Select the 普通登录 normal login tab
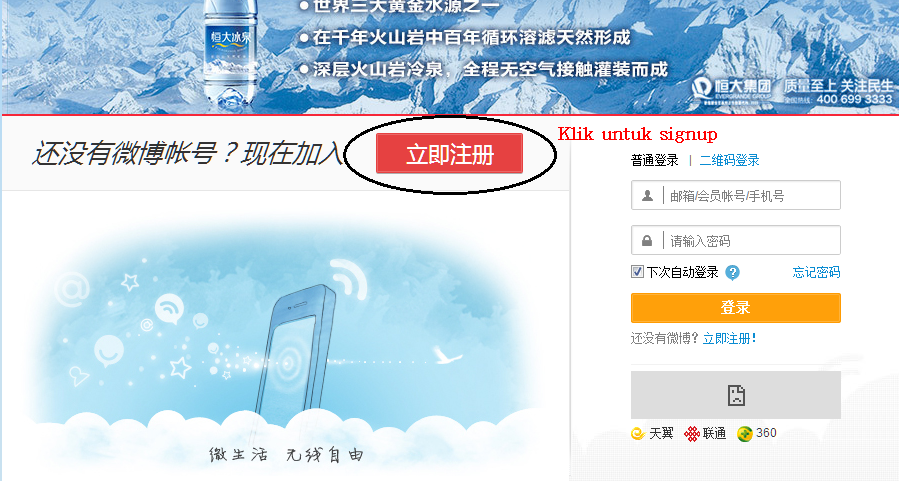The width and height of the screenshot is (899, 481). (655, 161)
